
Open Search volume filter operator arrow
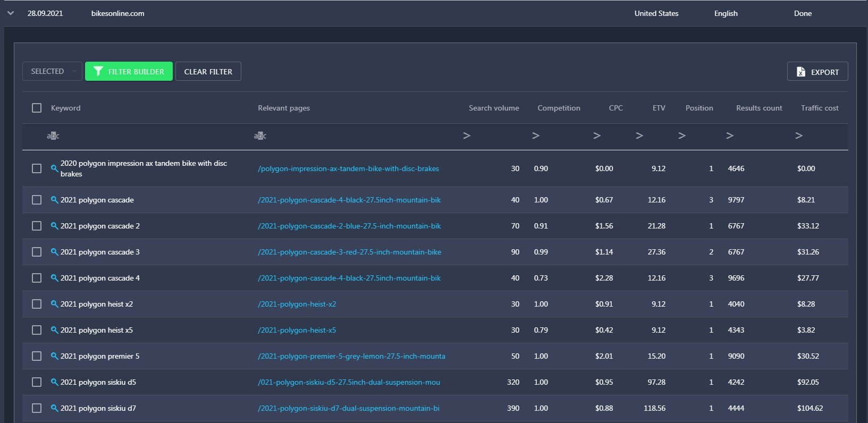[467, 136]
